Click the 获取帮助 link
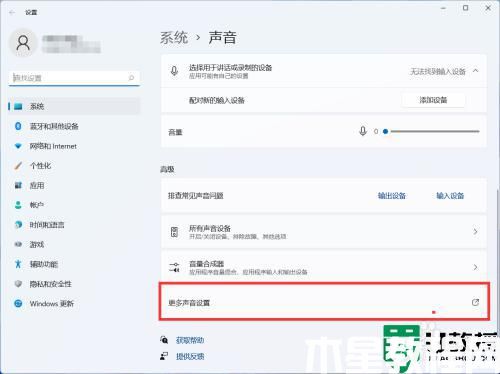The image size is (500, 374). point(190,340)
